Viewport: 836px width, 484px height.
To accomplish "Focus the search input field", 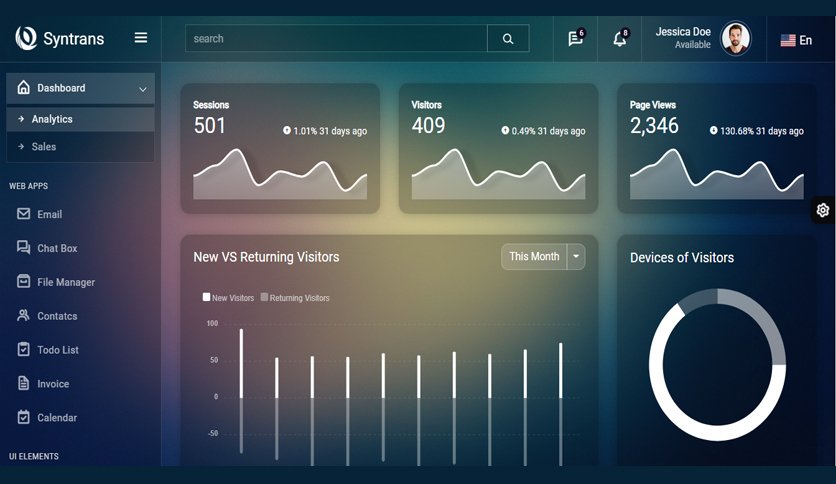I will (336, 38).
